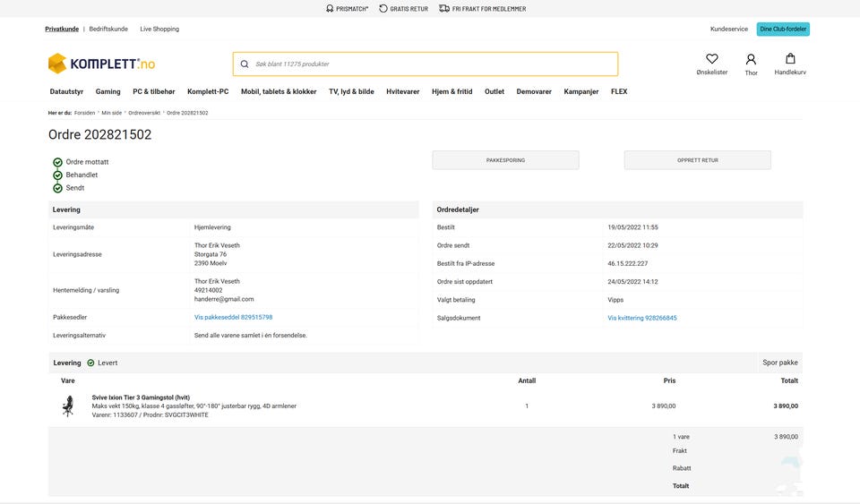Click the search magnifier icon
The image size is (860, 504).
[x=245, y=64]
